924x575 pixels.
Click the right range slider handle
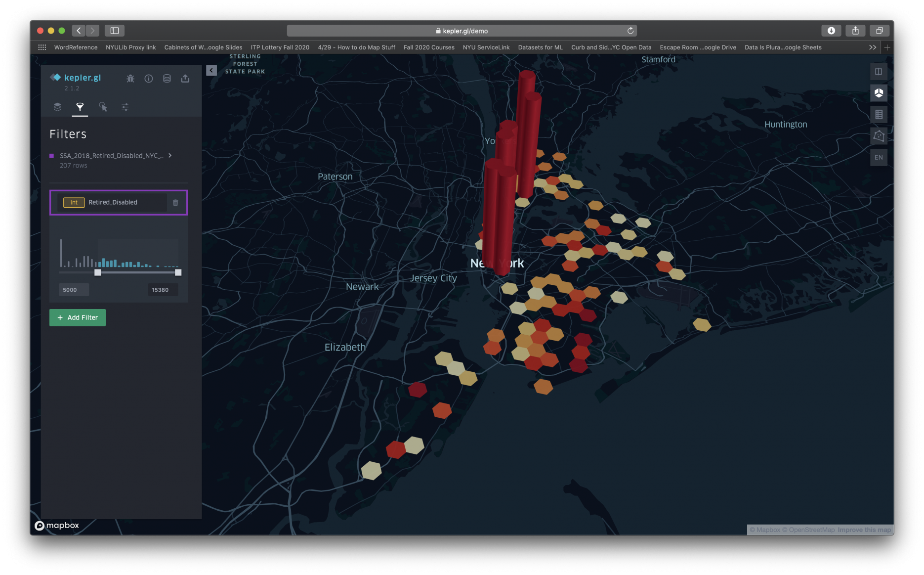click(x=178, y=272)
